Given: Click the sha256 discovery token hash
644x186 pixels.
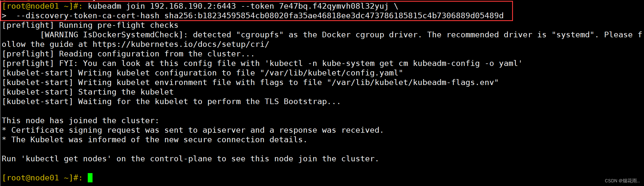Looking at the screenshot, I should pos(334,16).
